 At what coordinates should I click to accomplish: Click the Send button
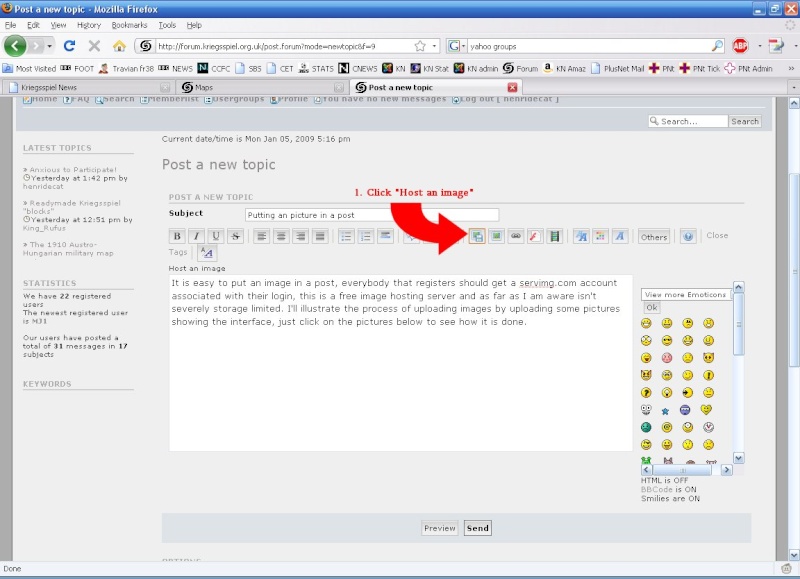pyautogui.click(x=478, y=528)
